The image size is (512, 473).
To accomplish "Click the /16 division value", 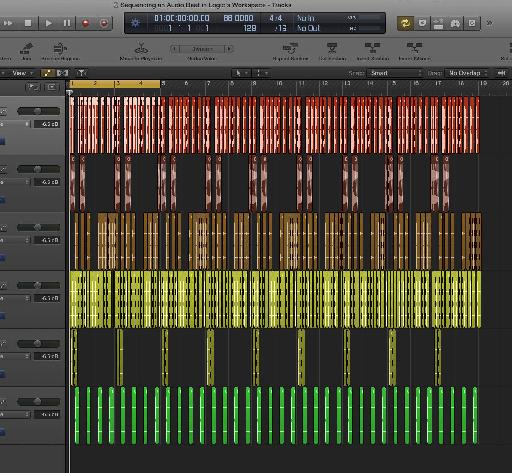I will click(280, 28).
